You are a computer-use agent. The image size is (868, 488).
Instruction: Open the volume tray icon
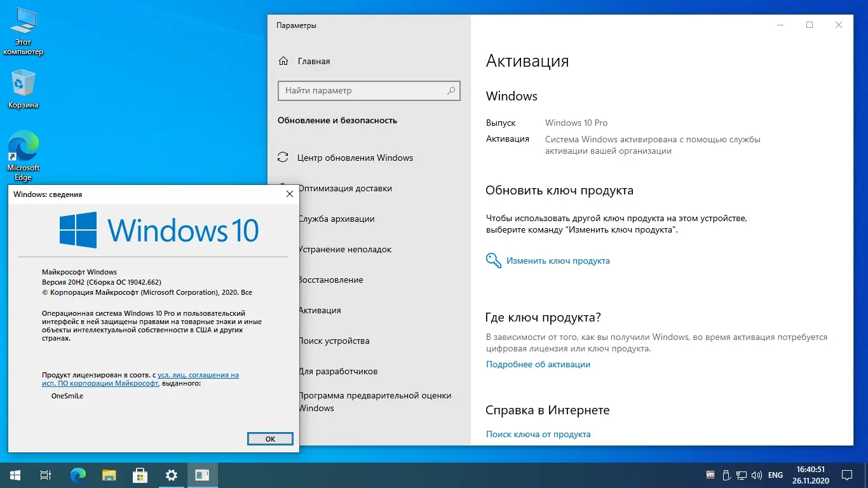(756, 475)
